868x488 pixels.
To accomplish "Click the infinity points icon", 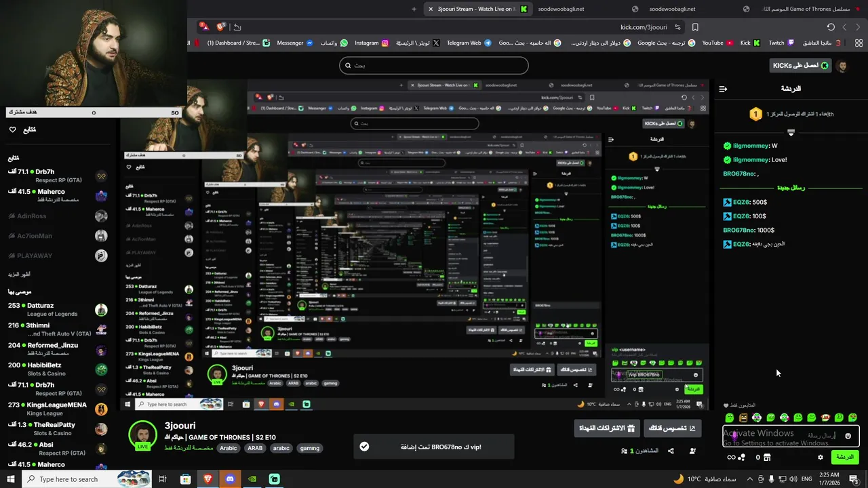I will coord(731,457).
